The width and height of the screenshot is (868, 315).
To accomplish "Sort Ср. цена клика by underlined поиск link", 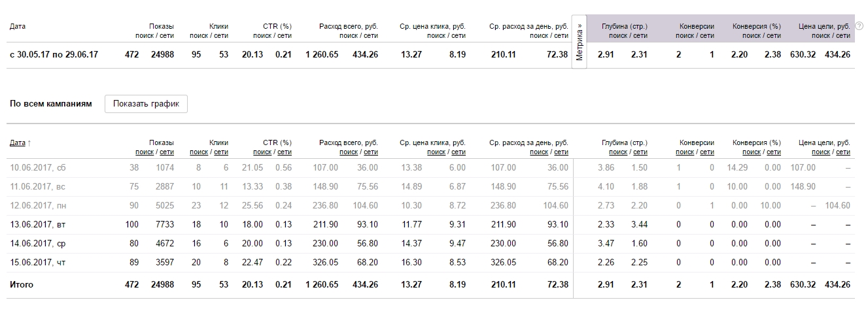I will [x=436, y=152].
